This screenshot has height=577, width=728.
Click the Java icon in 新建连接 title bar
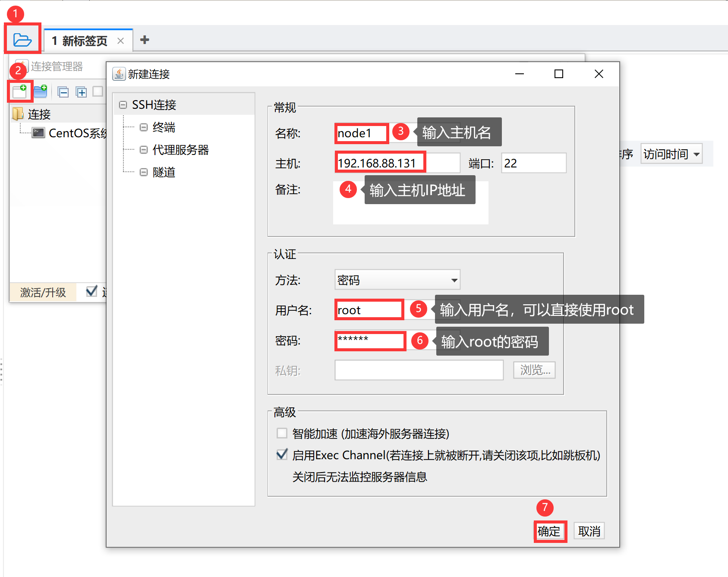(119, 74)
